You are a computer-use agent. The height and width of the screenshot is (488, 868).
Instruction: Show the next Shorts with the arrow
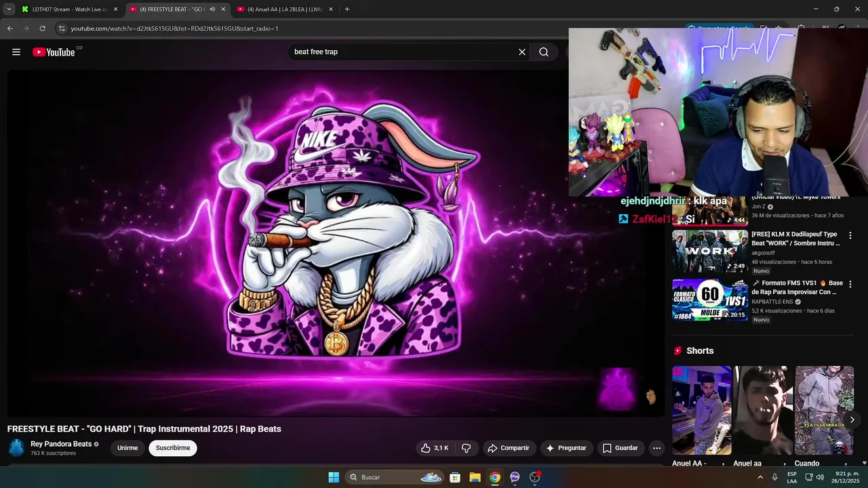point(852,420)
